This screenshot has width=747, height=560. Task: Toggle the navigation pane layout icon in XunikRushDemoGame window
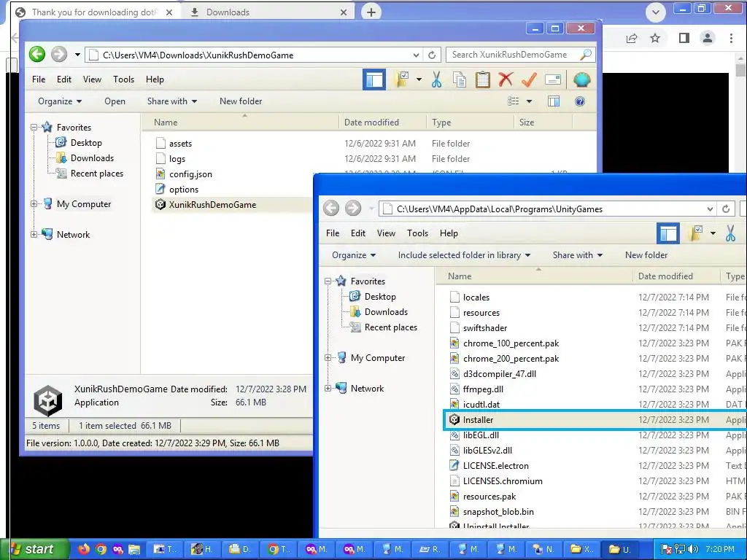pos(374,79)
